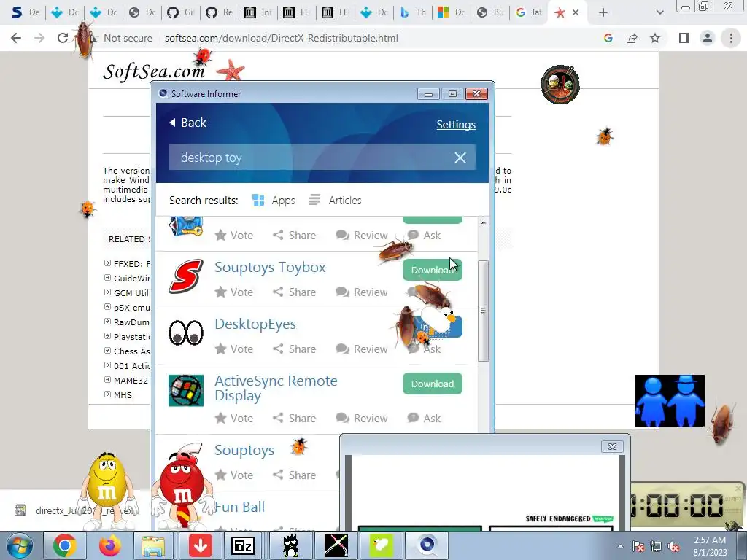
Task: Review Souptoys Toybox
Action: (362, 292)
